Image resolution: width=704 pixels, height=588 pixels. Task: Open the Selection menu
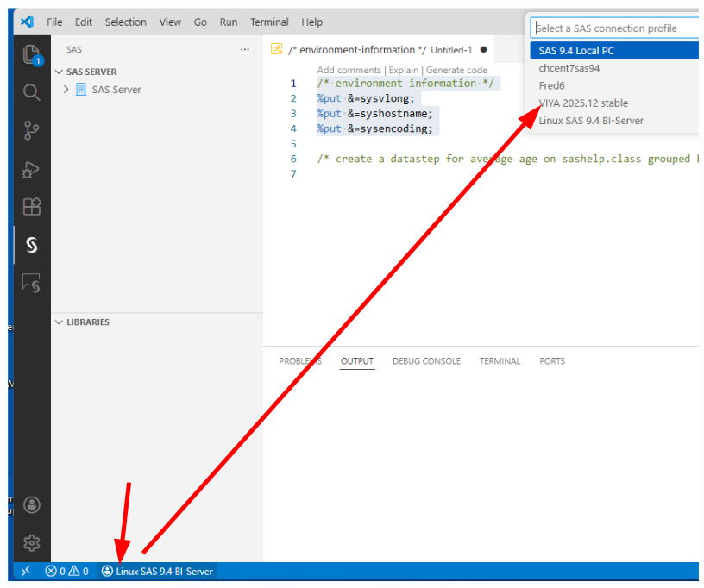[x=126, y=22]
